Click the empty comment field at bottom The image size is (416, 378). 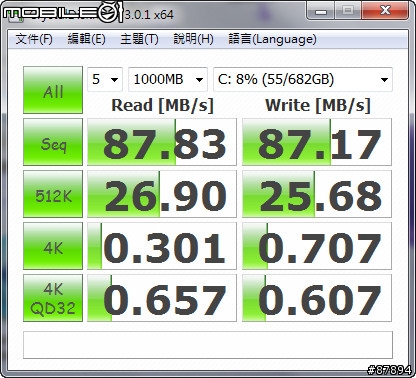point(208,345)
